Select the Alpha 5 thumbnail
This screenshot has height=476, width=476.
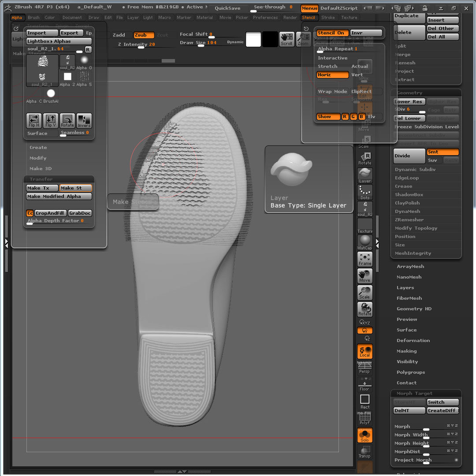(x=84, y=79)
